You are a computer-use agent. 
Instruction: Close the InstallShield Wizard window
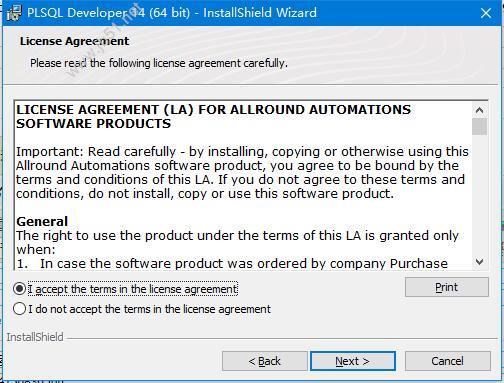pos(486,13)
